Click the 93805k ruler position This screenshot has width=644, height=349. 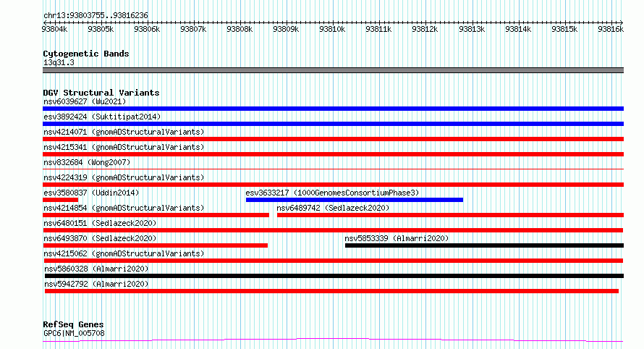[101, 29]
